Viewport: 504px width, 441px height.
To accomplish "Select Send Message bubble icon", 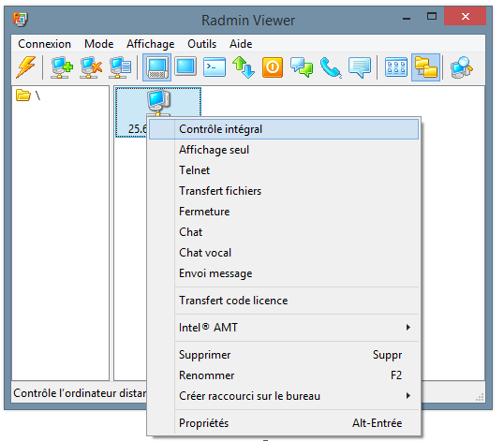I will (x=360, y=67).
